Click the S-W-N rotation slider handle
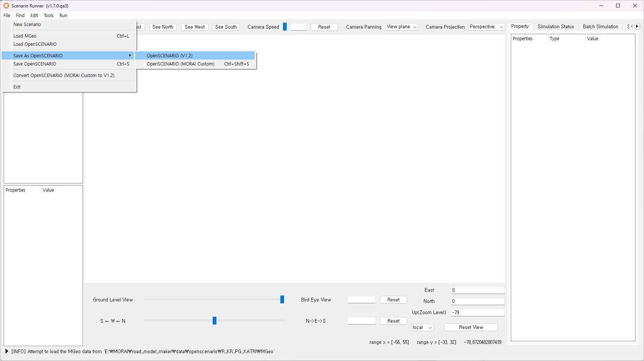The height and width of the screenshot is (361, 644). [215, 321]
